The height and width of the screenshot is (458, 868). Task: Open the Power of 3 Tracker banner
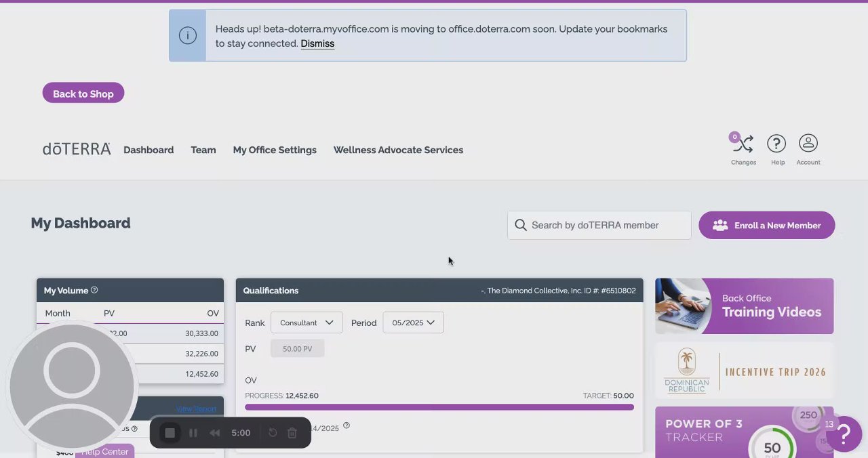tap(745, 432)
